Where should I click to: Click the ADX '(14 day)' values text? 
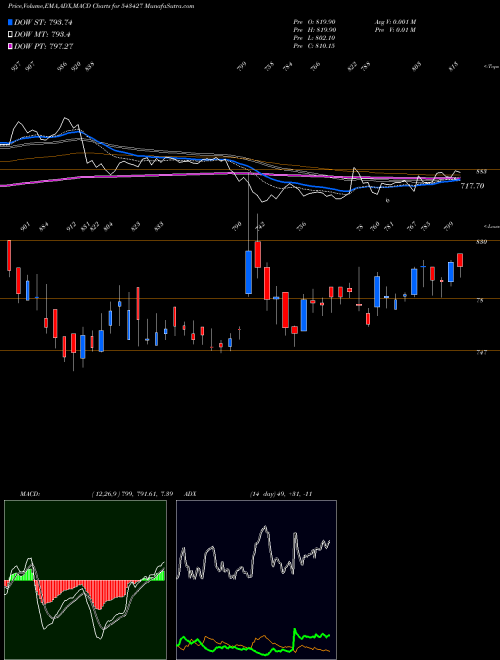coord(281,494)
